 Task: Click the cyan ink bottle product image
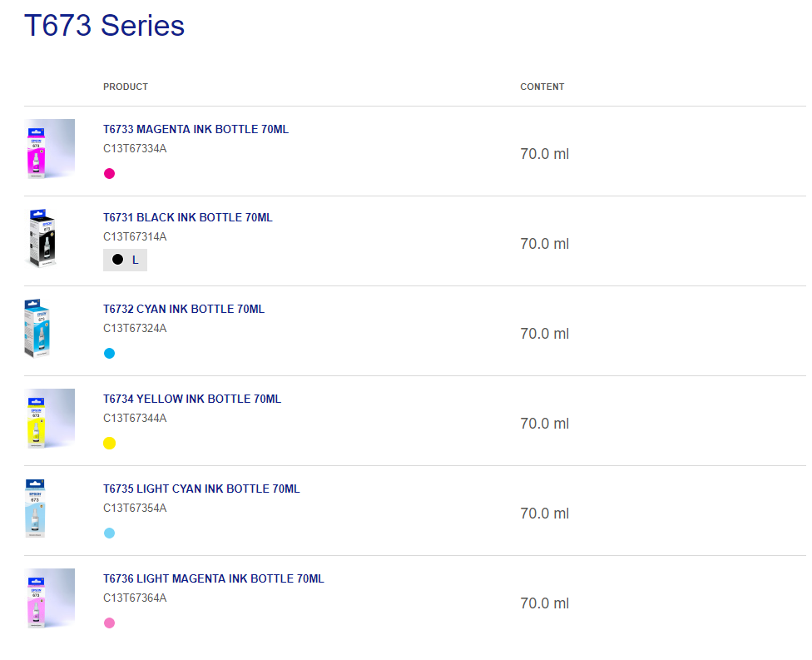tap(37, 330)
